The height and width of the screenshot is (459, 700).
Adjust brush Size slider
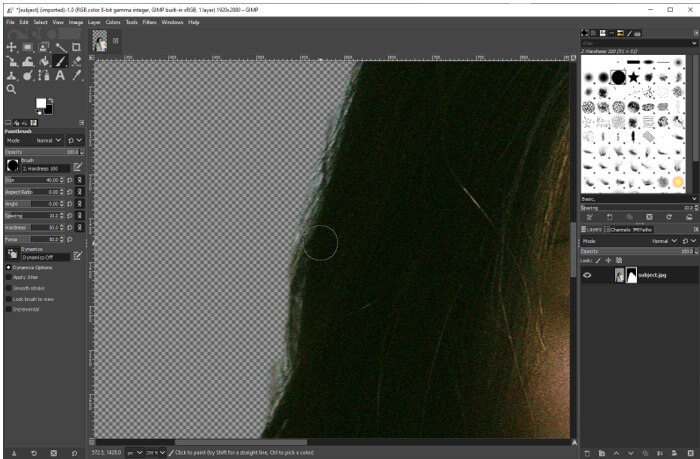pos(32,180)
